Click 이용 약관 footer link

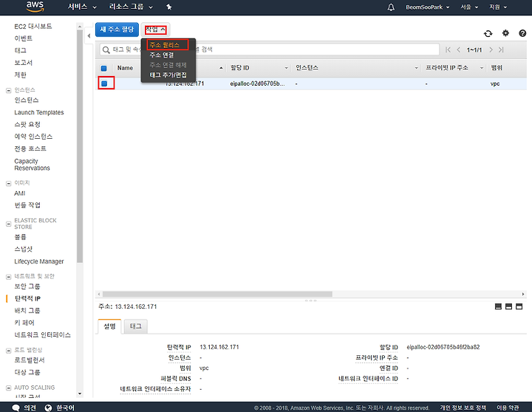[x=508, y=408]
